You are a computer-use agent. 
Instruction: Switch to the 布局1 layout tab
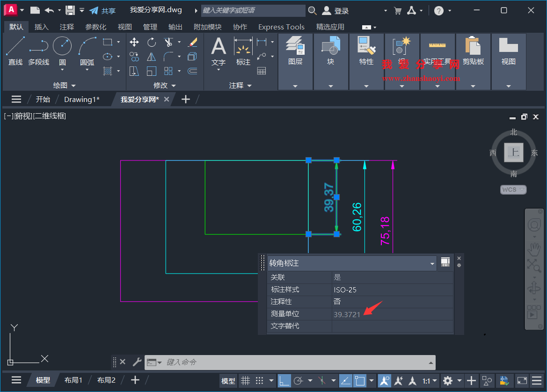coord(73,380)
